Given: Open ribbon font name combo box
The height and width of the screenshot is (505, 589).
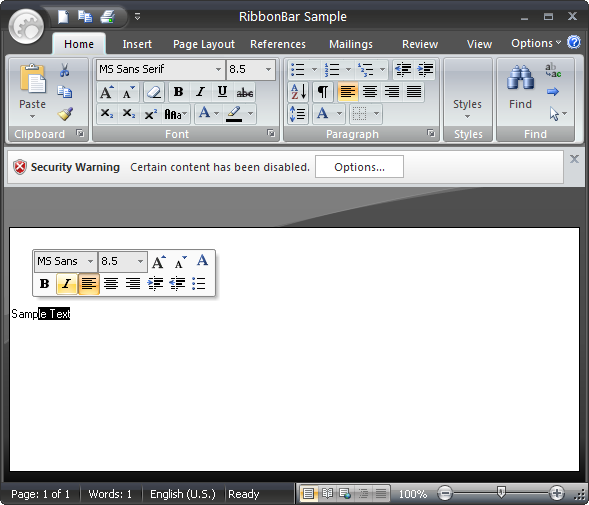Looking at the screenshot, I should tap(160, 70).
